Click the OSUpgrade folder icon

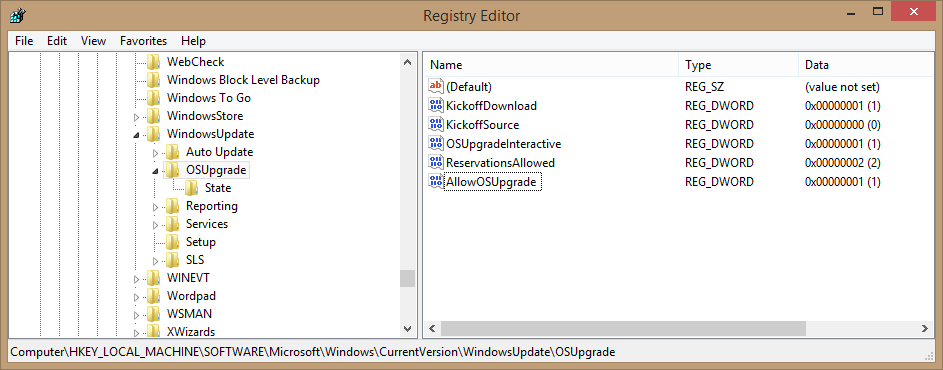pos(173,170)
